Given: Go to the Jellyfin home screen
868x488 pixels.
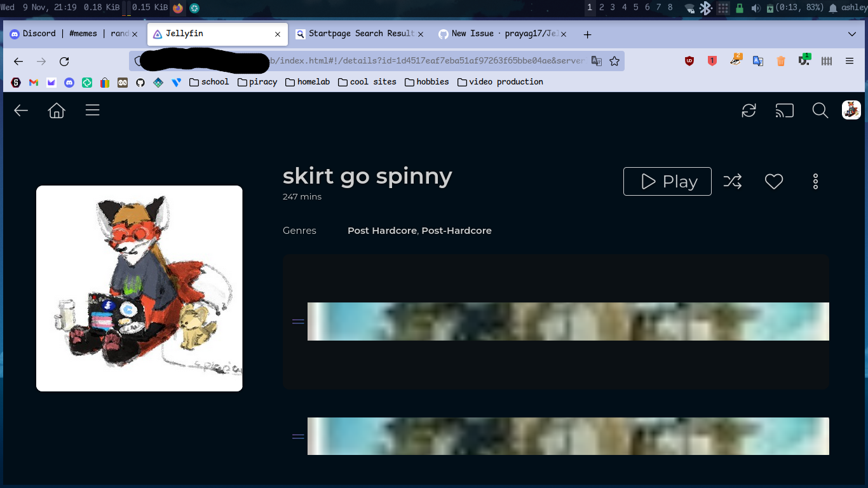Looking at the screenshot, I should click(x=56, y=110).
